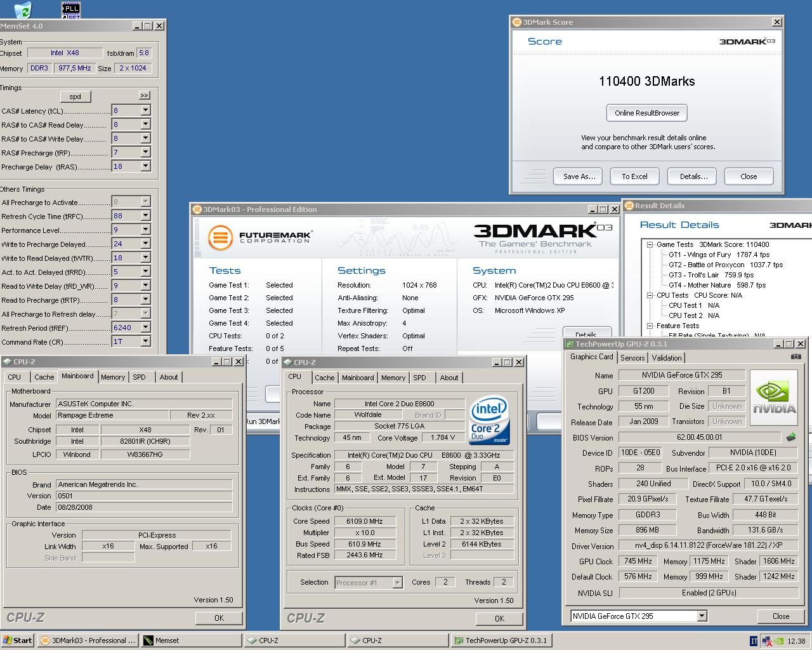This screenshot has width=812, height=650.
Task: Click the BIOS Version field in GPU-Z
Action: click(699, 437)
